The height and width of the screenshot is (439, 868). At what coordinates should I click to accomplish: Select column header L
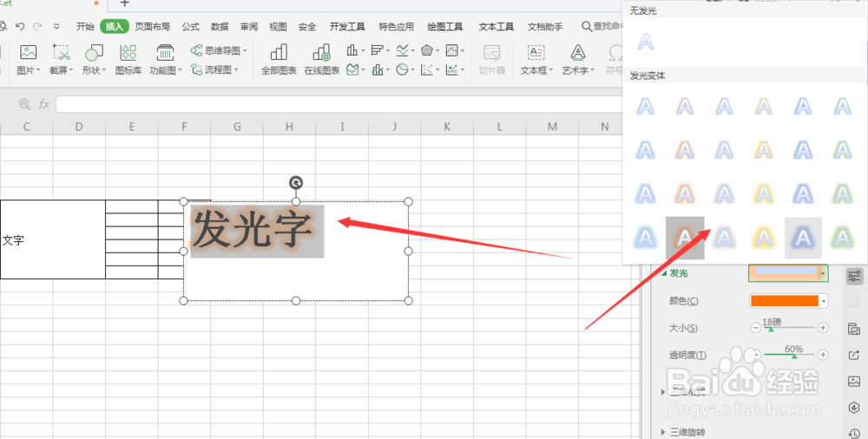point(499,127)
